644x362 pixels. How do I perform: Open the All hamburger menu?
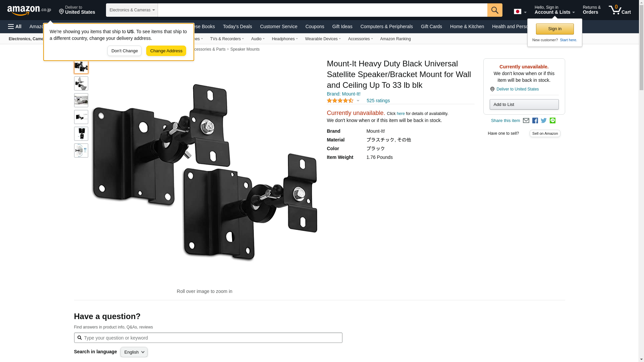pos(15,26)
